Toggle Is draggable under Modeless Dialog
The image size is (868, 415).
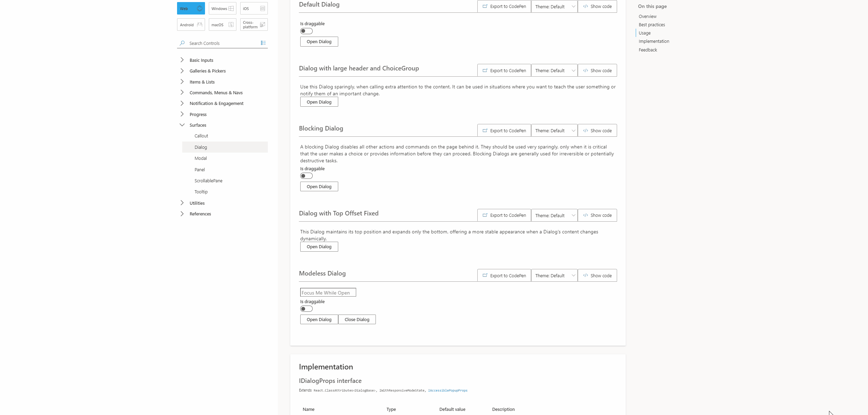306,308
